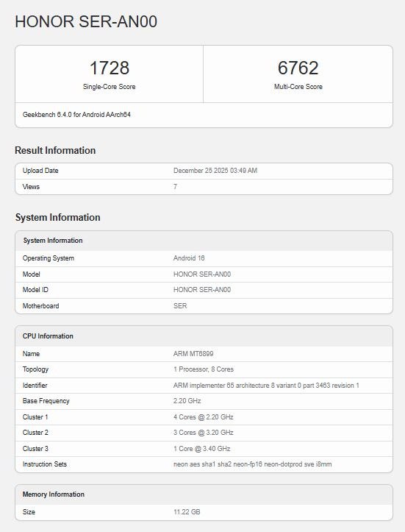Click the memory Size label
Screen dimensions: 405x532
pyautogui.click(x=29, y=512)
